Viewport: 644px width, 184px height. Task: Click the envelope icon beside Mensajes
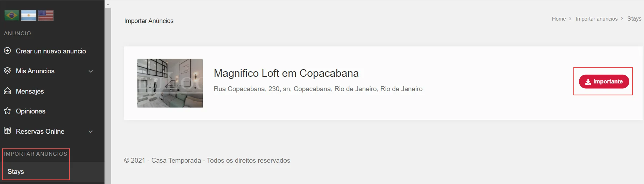point(7,91)
